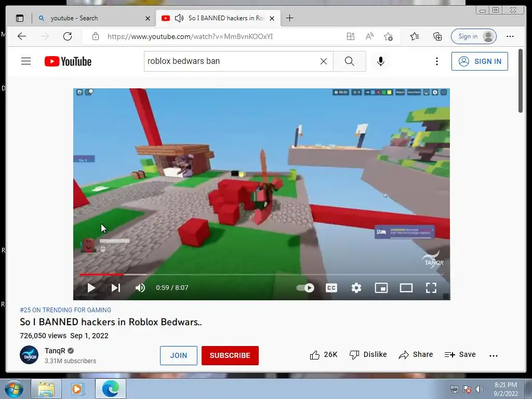The image size is (532, 399).
Task: Click the Edge Sign in profile button
Action: (474, 36)
